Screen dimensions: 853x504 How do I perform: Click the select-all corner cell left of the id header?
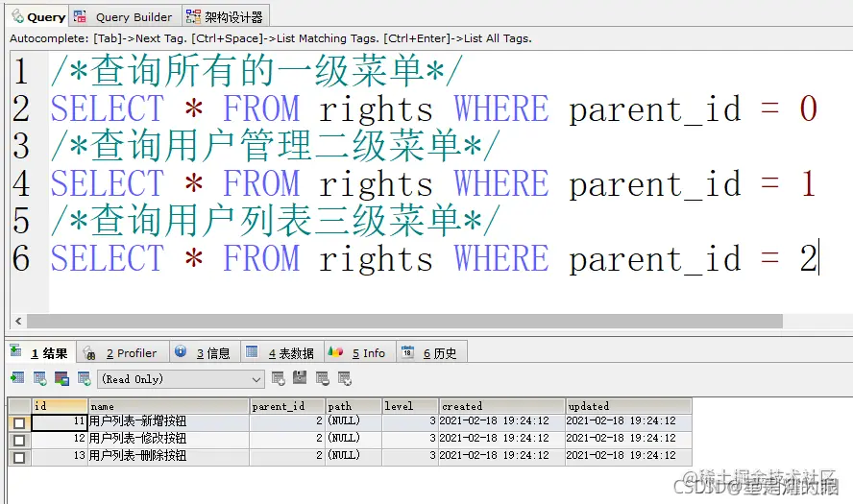19,406
